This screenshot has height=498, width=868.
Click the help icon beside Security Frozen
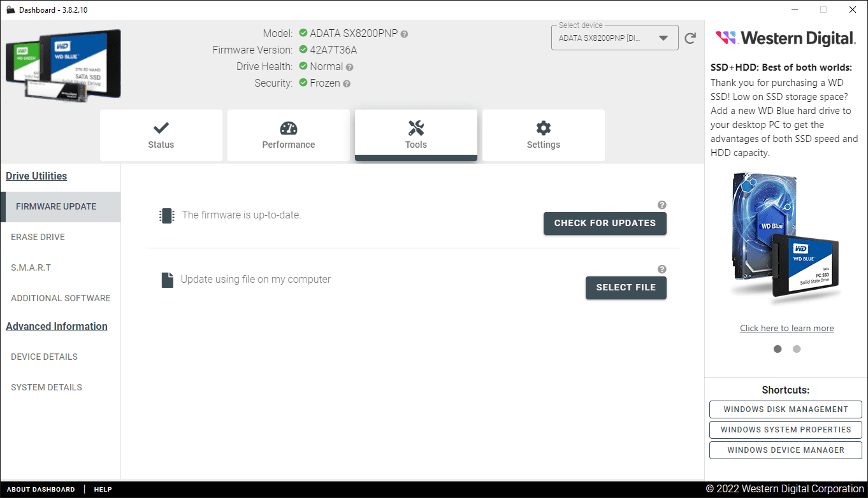tap(347, 83)
